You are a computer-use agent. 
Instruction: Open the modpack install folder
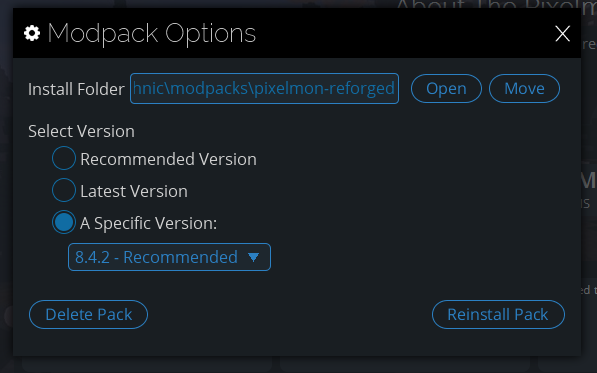click(x=446, y=88)
